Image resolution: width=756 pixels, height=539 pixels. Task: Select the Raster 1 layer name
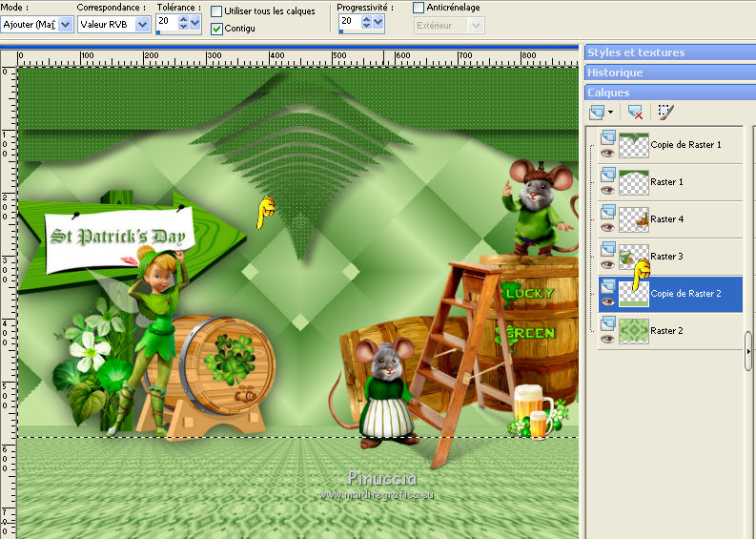[x=666, y=182]
